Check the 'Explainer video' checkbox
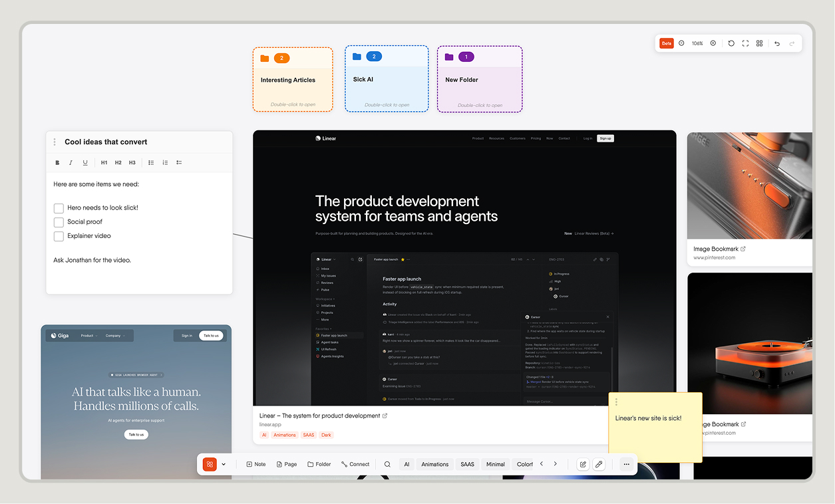The width and height of the screenshot is (835, 504). 59,236
